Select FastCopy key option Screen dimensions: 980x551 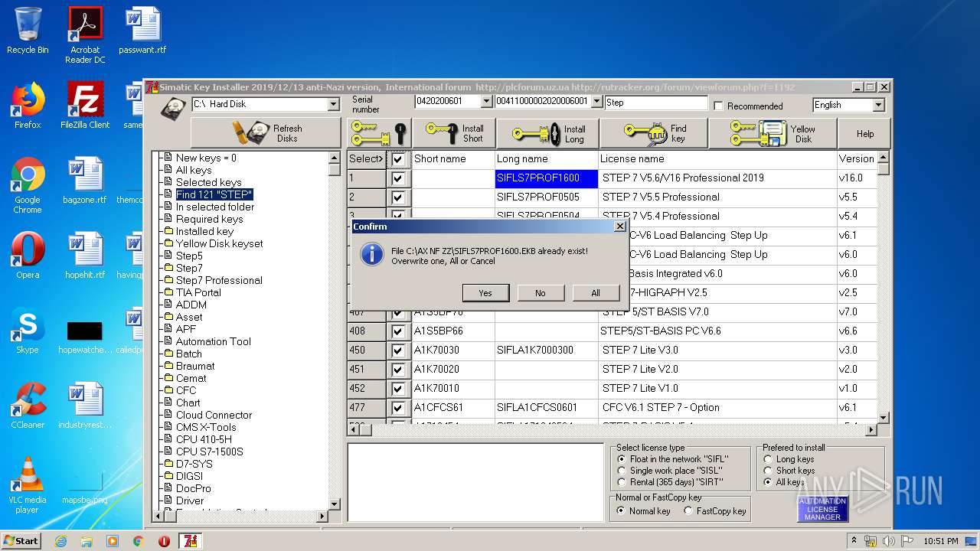[x=688, y=510]
